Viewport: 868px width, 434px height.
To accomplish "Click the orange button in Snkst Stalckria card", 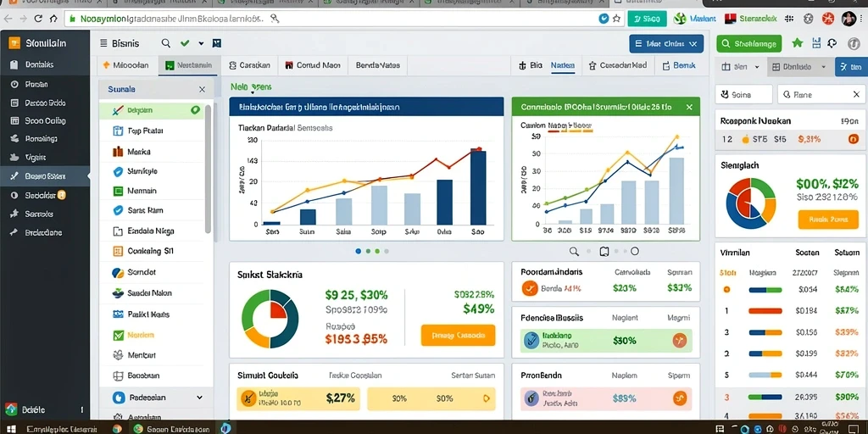I will point(458,336).
